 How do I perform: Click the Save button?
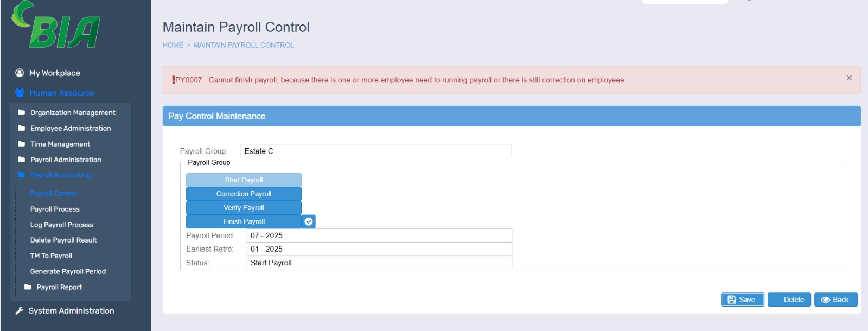pyautogui.click(x=742, y=300)
